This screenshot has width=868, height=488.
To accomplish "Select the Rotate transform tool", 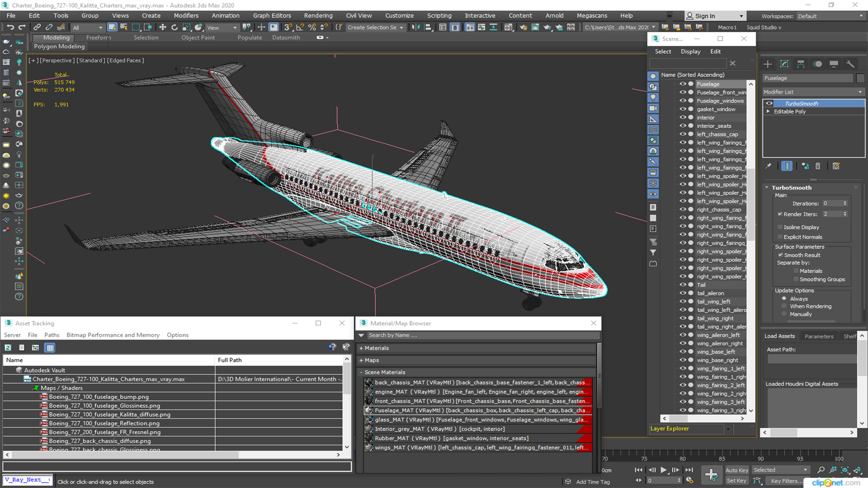I will coord(175,27).
